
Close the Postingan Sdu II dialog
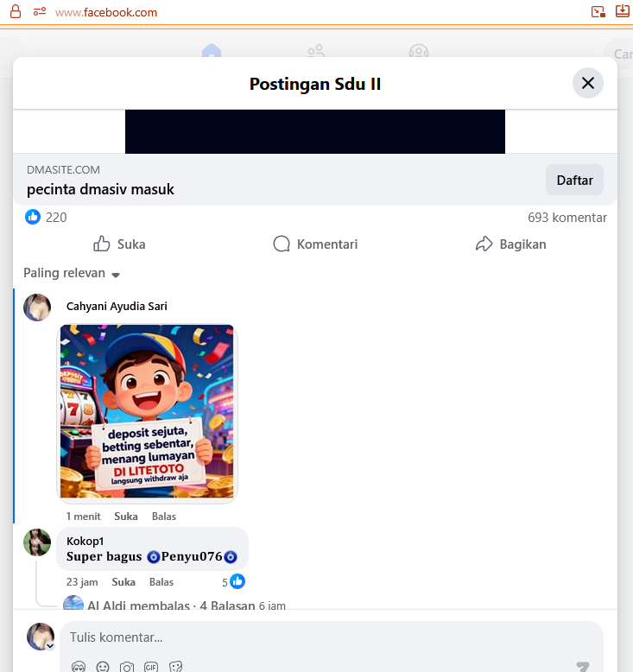point(587,83)
